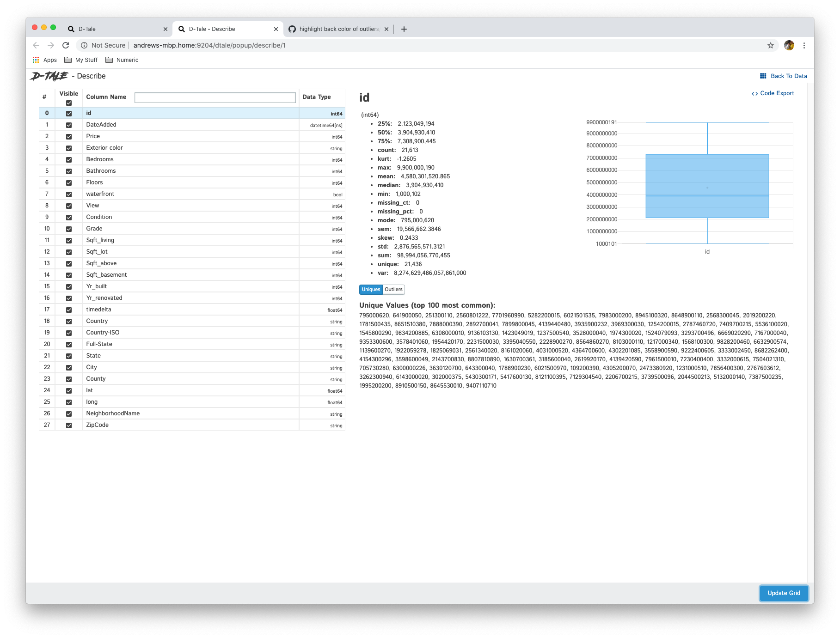Uncheck the visibility checkbox for the waterfront column
Image resolution: width=840 pixels, height=638 pixels.
[69, 194]
